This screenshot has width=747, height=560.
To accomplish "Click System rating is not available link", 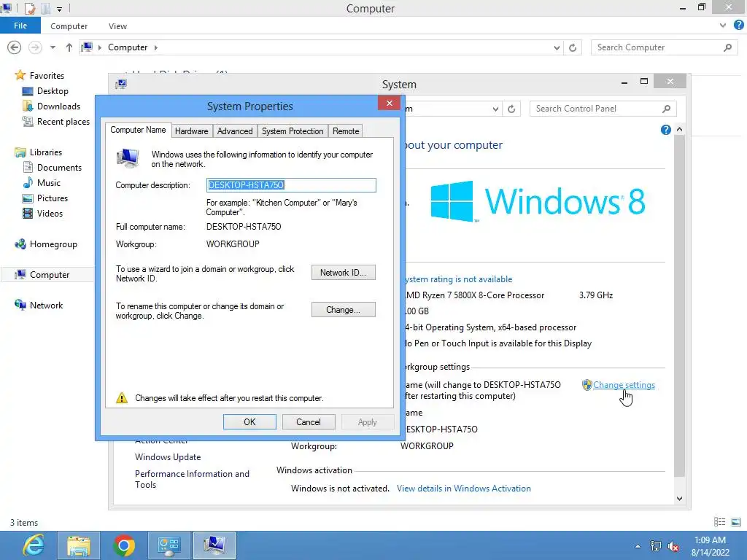I will 459,279.
